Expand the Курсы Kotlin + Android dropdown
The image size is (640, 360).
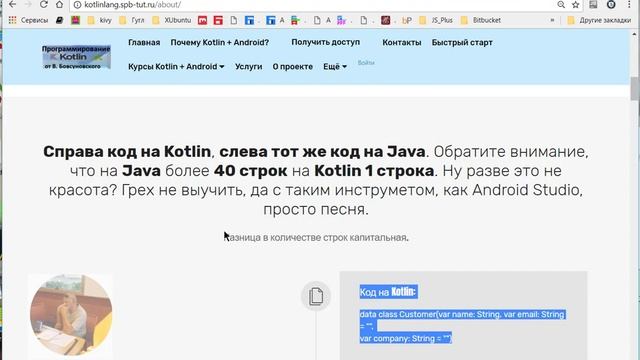coord(176,67)
